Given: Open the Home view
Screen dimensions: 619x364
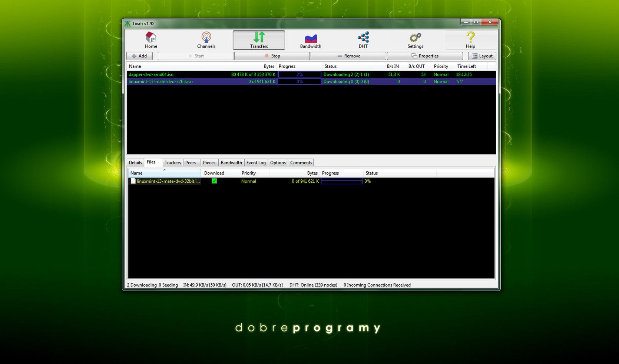Looking at the screenshot, I should (x=150, y=40).
